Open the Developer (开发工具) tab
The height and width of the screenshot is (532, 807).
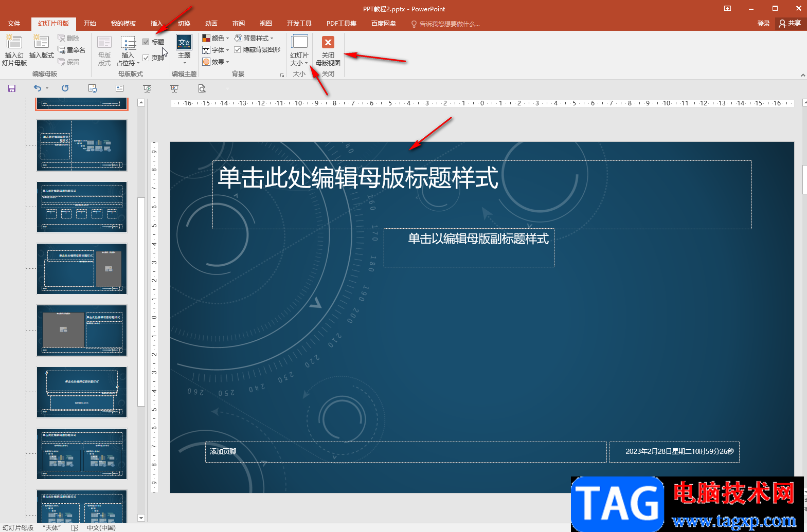pyautogui.click(x=299, y=24)
